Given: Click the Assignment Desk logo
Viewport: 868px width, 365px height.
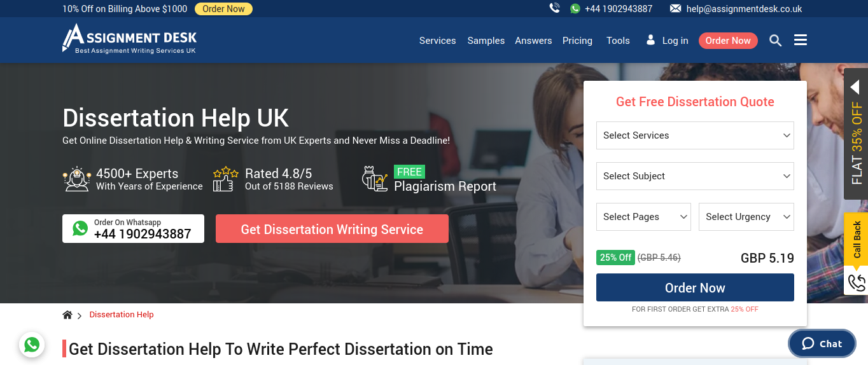Looking at the screenshot, I should [x=129, y=39].
